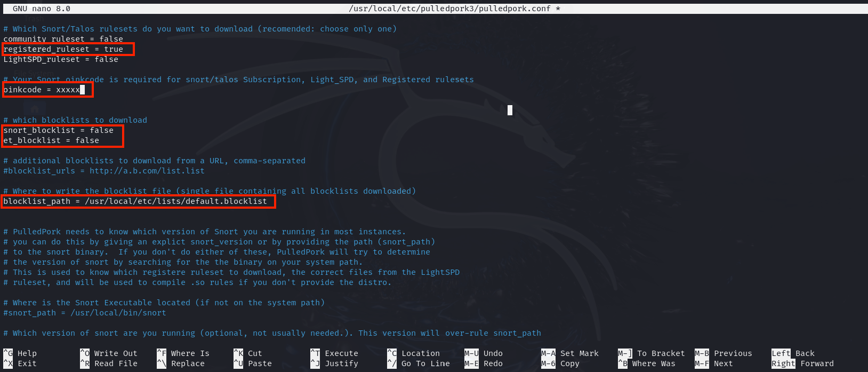Viewport: 868px width, 372px height.
Task: Click the M-F Next shortcut
Action: (x=714, y=363)
